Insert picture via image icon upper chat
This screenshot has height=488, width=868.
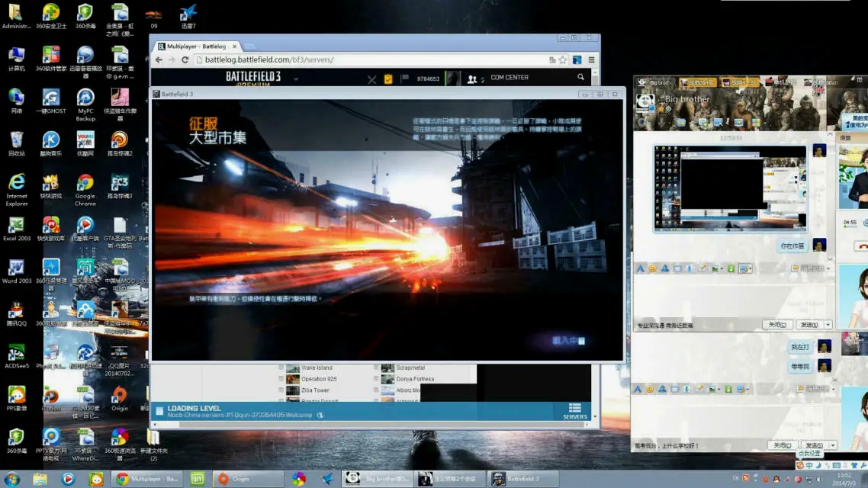715,268
